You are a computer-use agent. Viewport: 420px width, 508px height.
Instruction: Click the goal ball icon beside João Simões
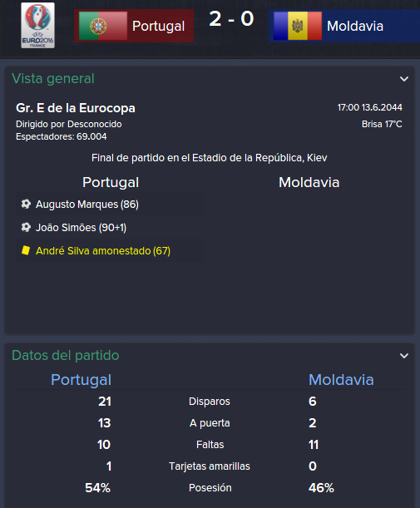click(26, 228)
